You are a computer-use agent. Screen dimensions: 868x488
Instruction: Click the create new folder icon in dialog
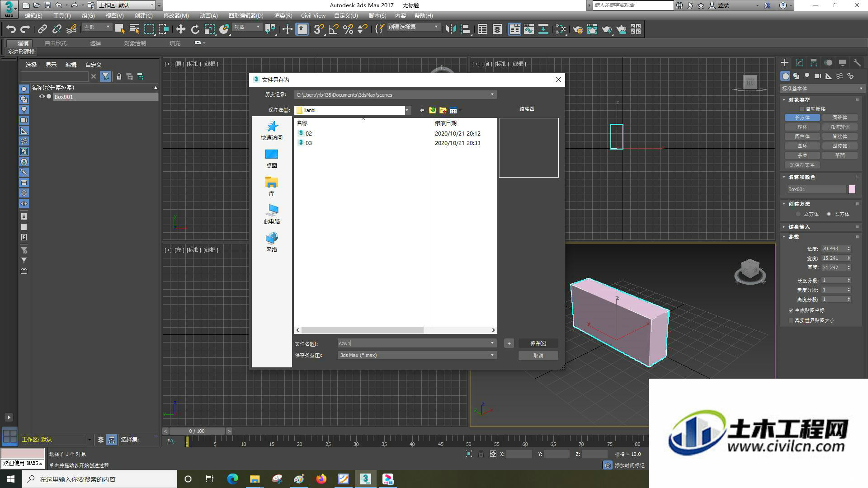[x=443, y=110]
